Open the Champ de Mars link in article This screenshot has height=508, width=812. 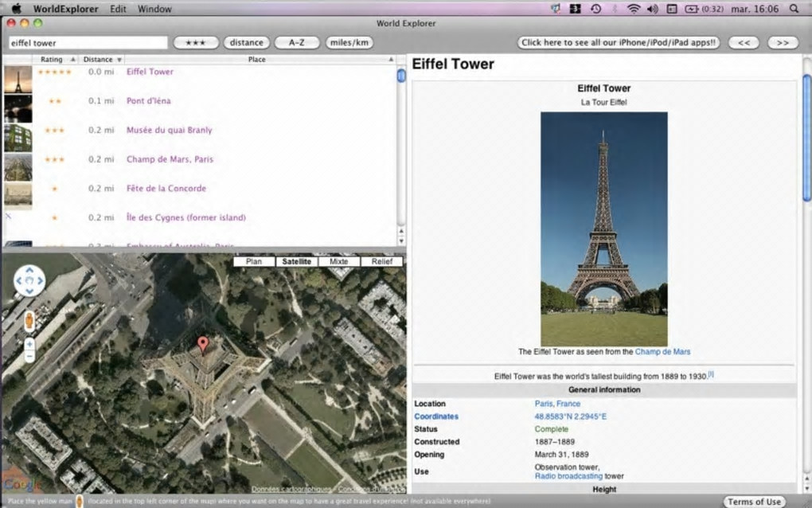(x=662, y=351)
